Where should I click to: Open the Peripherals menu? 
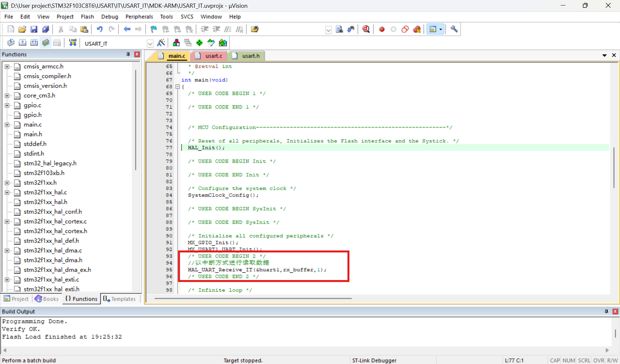point(139,16)
